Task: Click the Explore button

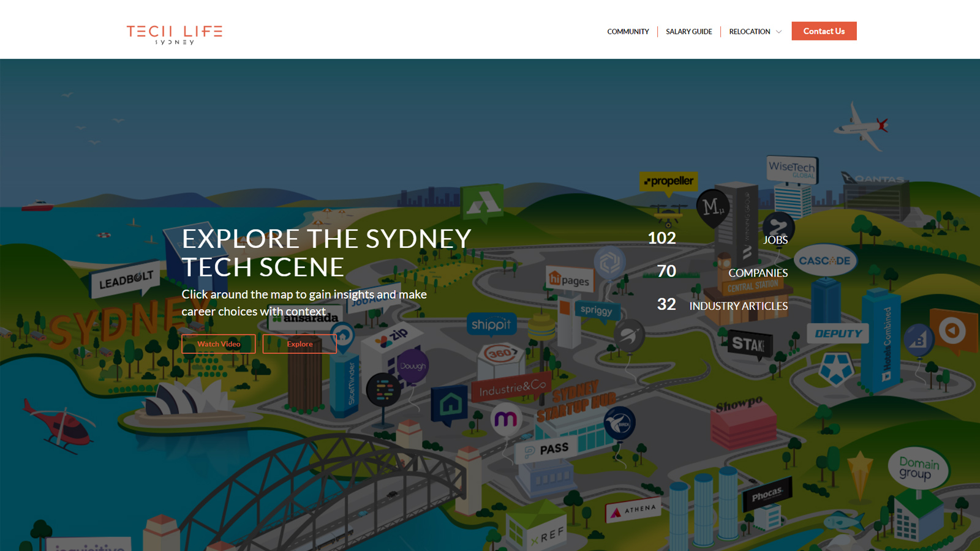Action: 300,344
